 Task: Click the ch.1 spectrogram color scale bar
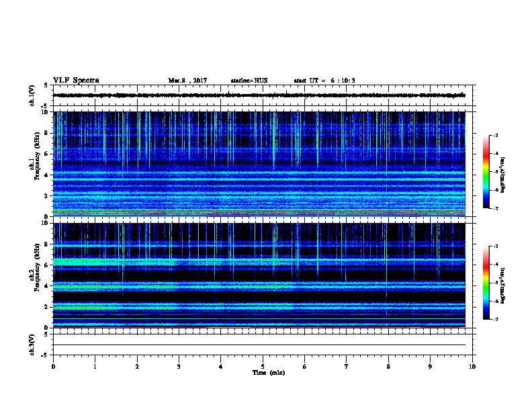coord(486,172)
